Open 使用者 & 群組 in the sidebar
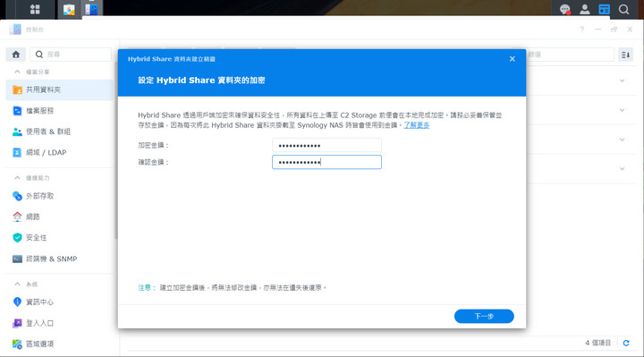Image resolution: width=644 pixels, height=357 pixels. 60,132
